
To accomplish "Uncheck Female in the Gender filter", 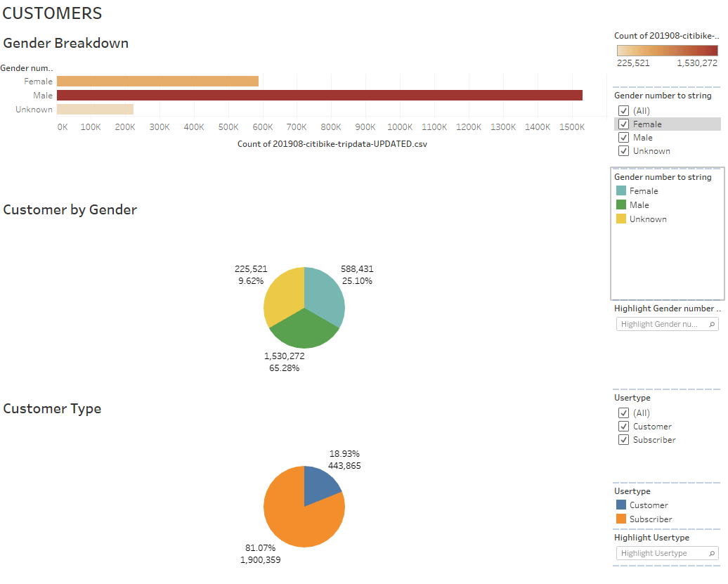I will 623,124.
